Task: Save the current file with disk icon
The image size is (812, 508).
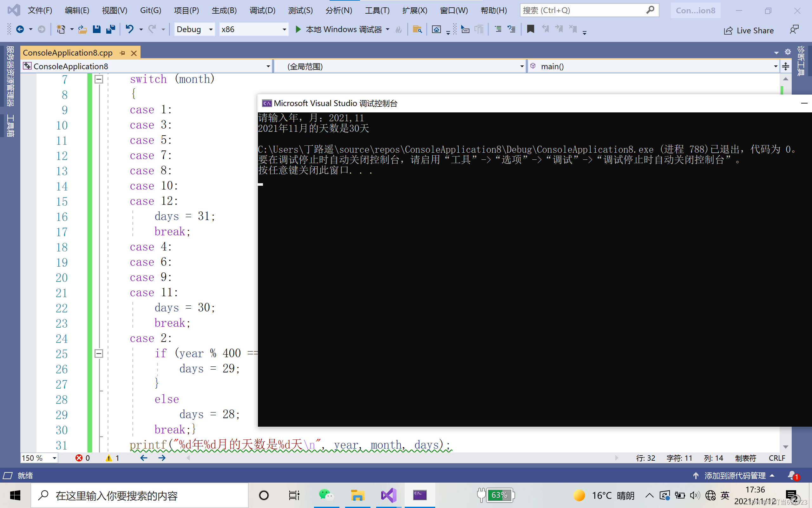Action: click(97, 30)
